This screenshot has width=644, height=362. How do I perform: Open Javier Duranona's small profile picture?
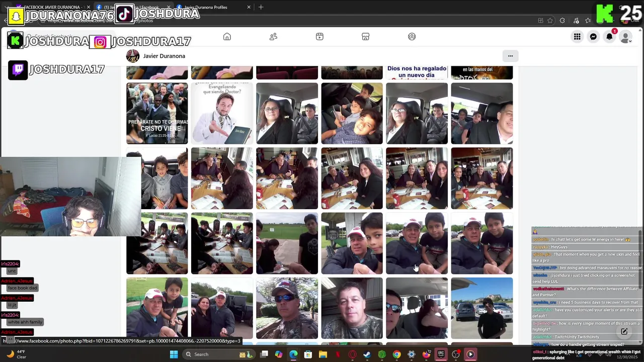click(x=133, y=56)
